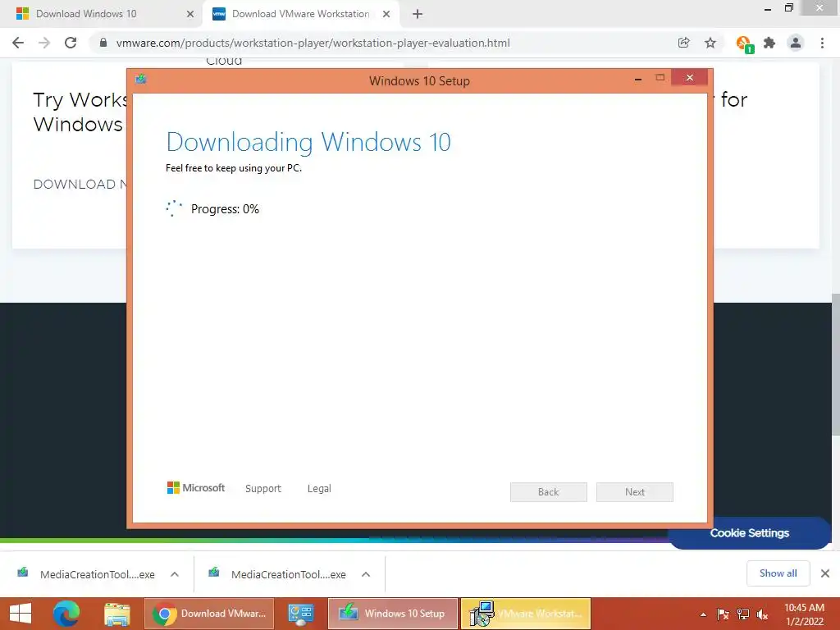Launch Microsoft Edge from the taskbar
Image resolution: width=840 pixels, height=630 pixels.
[x=66, y=614]
